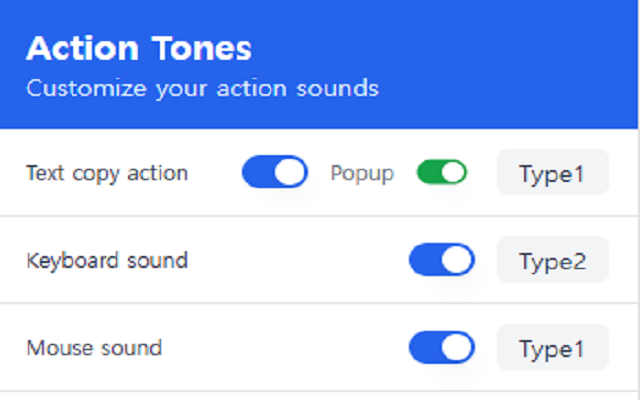Click the Text copy action label

107,172
